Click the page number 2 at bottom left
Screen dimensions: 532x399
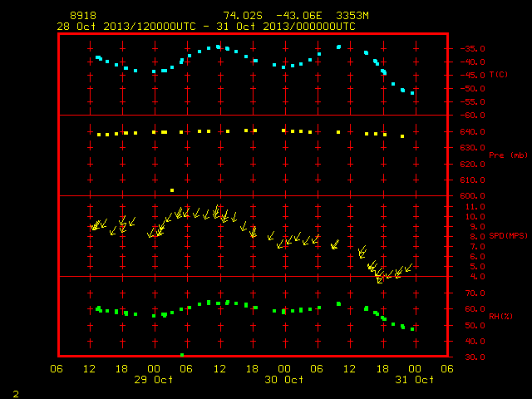(16, 394)
